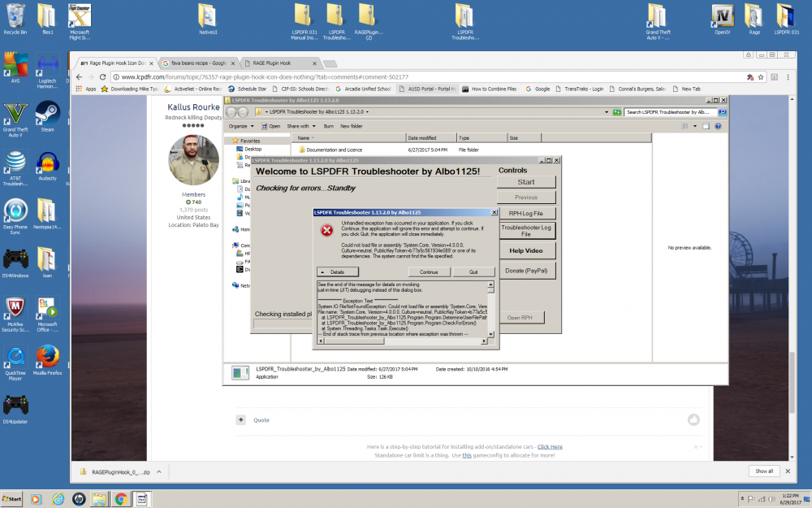
Task: Open Rage via its desktop icon
Action: (754, 16)
